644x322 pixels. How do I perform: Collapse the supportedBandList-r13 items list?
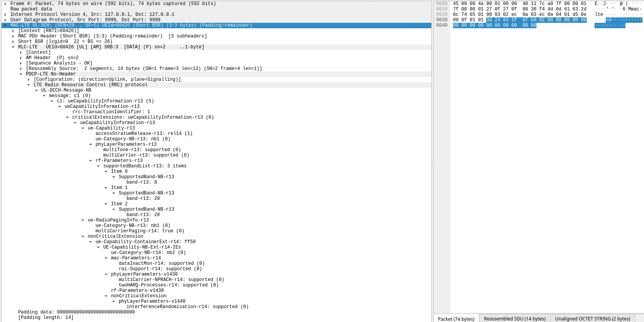click(x=98, y=166)
